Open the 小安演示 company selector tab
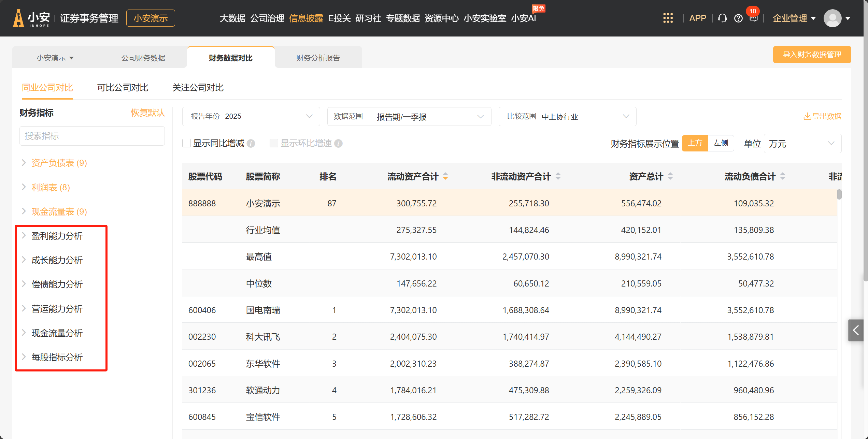 [55, 58]
